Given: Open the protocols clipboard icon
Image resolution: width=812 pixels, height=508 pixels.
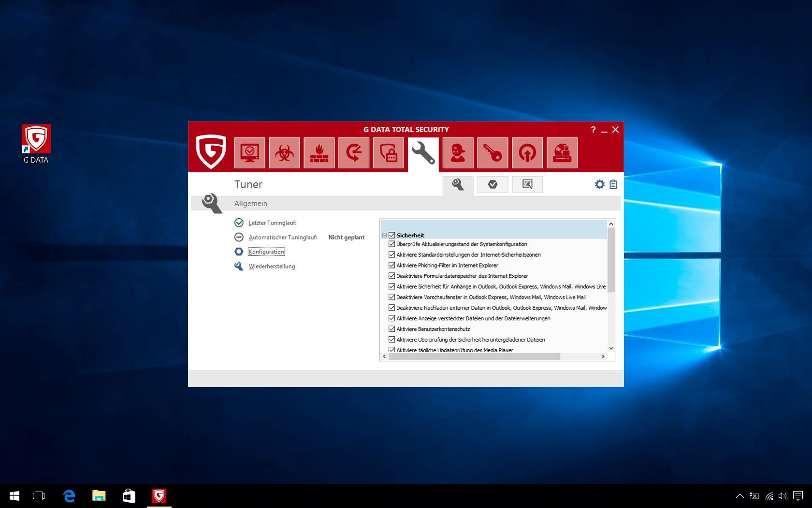Looking at the screenshot, I should click(613, 184).
